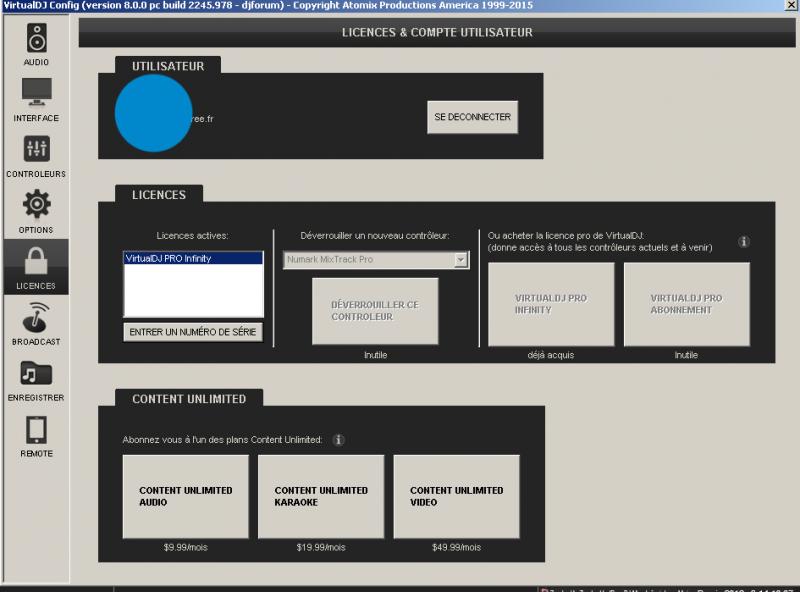800x592 pixels.
Task: Click the $49.99/mois price text
Action: click(x=457, y=547)
